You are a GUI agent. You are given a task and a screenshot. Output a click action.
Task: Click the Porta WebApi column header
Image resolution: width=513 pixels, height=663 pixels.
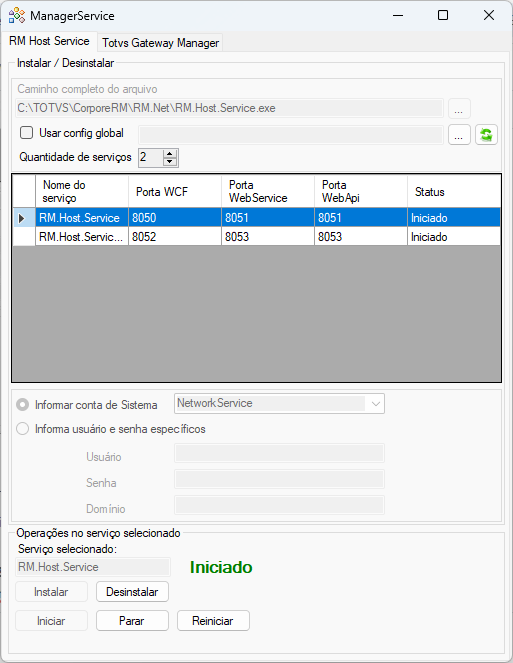(x=361, y=192)
